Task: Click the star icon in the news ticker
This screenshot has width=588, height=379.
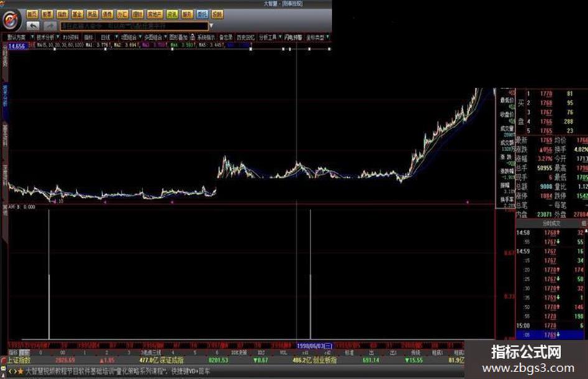Action: click(21, 371)
